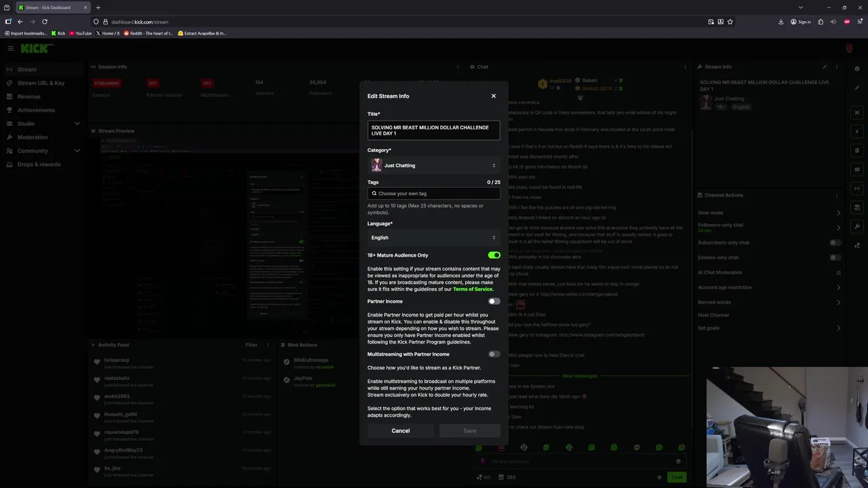Image resolution: width=868 pixels, height=488 pixels.
Task: Click the green Chat send button
Action: 677,477
